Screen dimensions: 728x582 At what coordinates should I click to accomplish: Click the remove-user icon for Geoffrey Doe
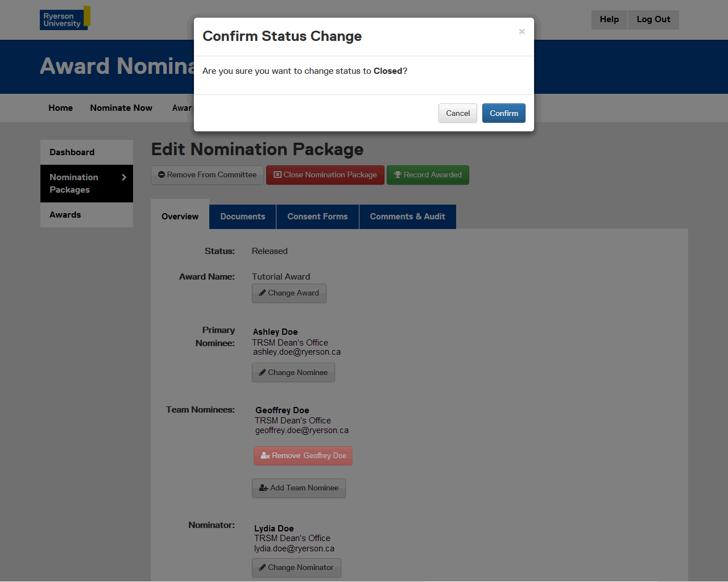(265, 456)
